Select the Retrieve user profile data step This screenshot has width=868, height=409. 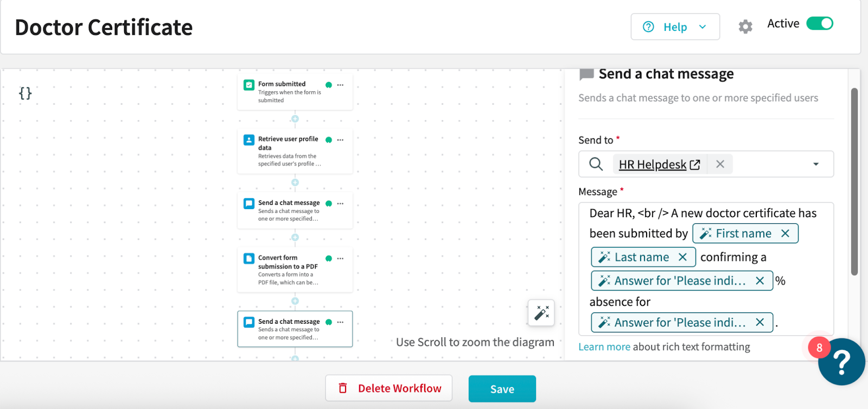[288, 151]
